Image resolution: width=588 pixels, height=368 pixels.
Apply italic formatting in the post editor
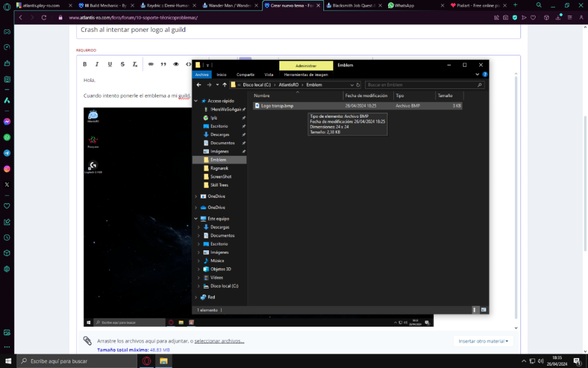pos(96,64)
